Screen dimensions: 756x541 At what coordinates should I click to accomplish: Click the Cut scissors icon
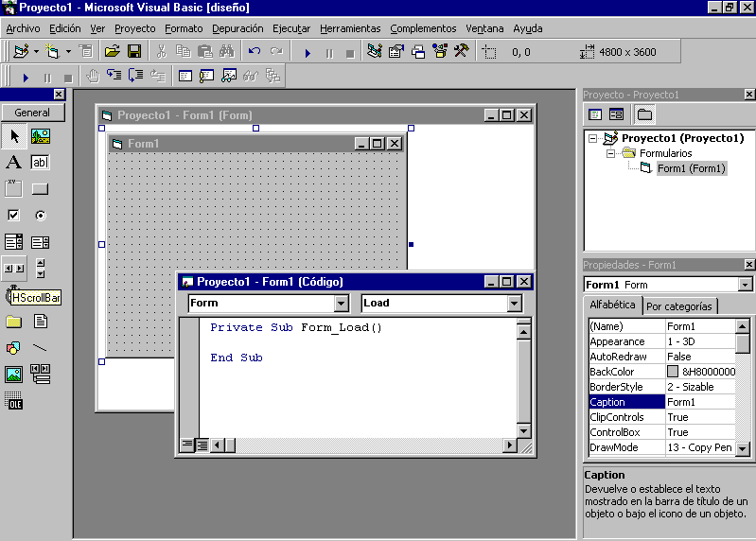pyautogui.click(x=162, y=51)
